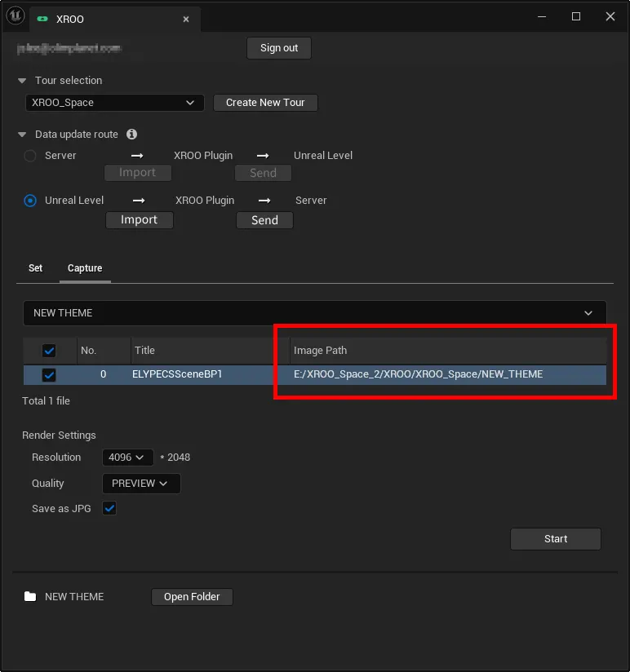Collapse the Data update route section
This screenshot has width=630, height=672.
tap(22, 135)
